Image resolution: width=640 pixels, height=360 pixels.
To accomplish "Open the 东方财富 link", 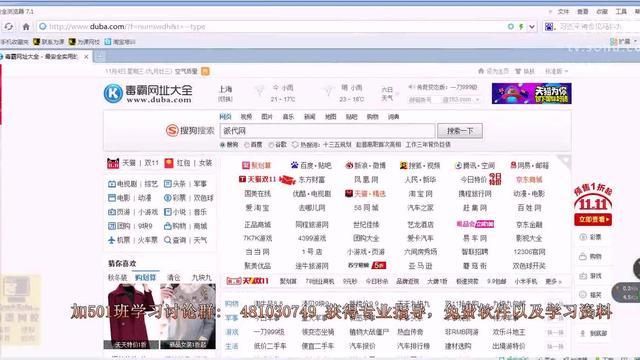I will [x=311, y=180].
